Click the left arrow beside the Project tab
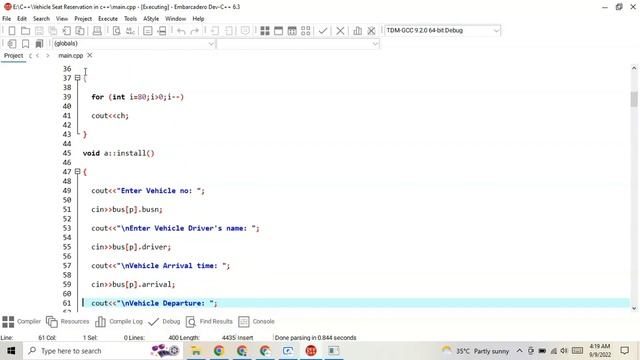640x360 pixels. 38,56
